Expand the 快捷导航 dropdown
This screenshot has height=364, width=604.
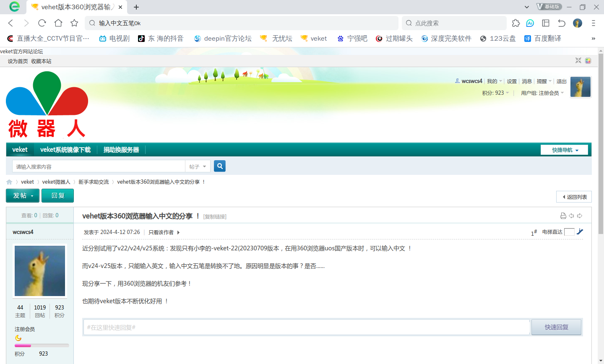point(564,150)
